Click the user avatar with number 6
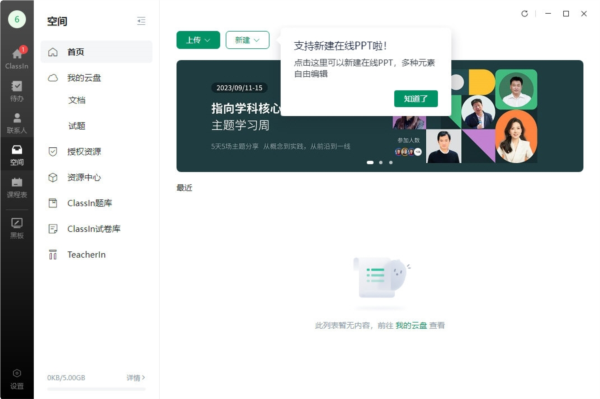This screenshot has height=399, width=600. [17, 19]
